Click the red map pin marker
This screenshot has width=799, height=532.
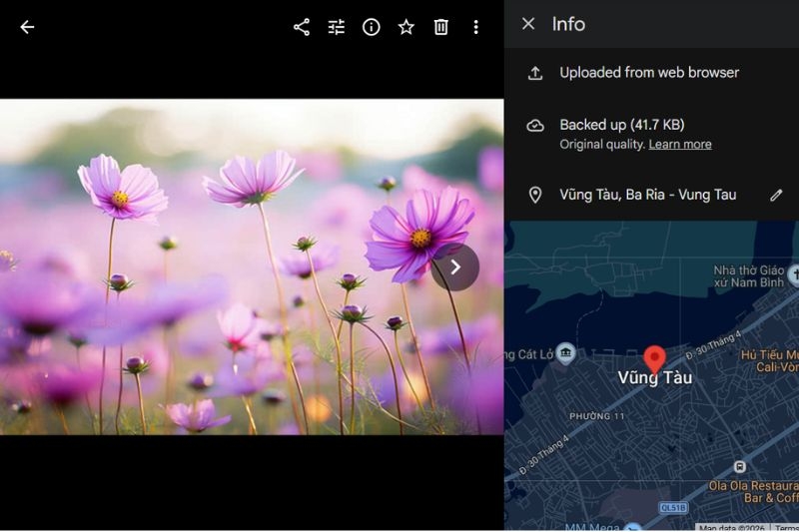pos(654,359)
